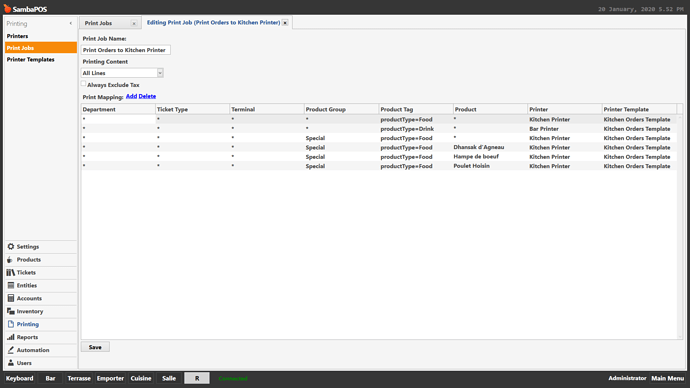Click the Automation pencil icon
Viewport: 690px width, 388px height.
point(11,350)
